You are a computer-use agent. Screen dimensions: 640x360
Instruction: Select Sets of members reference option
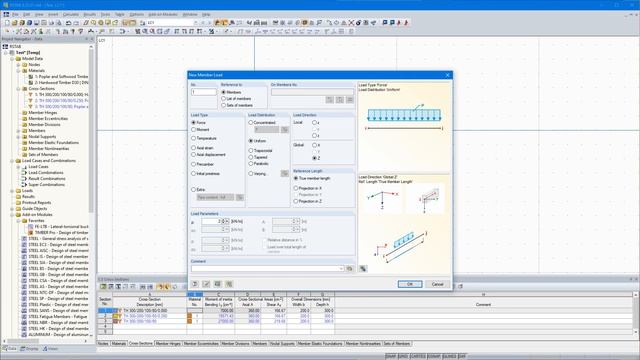click(x=223, y=105)
